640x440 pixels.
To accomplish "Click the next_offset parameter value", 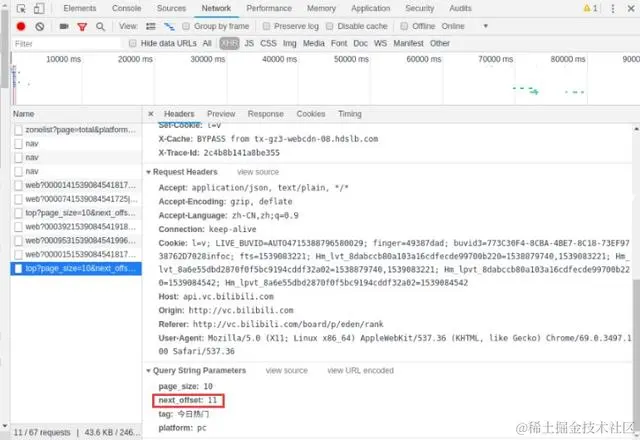I will tap(212, 400).
